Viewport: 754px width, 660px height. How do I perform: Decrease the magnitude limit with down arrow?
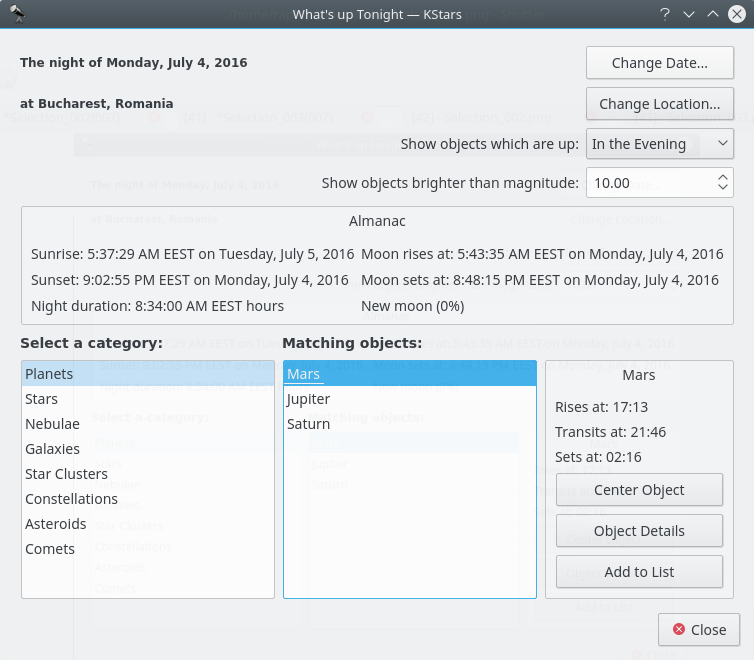coord(723,188)
